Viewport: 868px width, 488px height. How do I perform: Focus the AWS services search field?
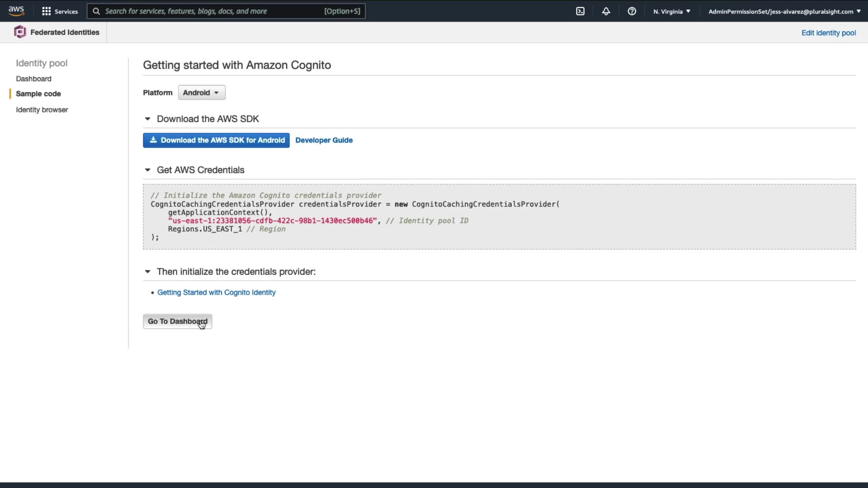[x=212, y=11]
